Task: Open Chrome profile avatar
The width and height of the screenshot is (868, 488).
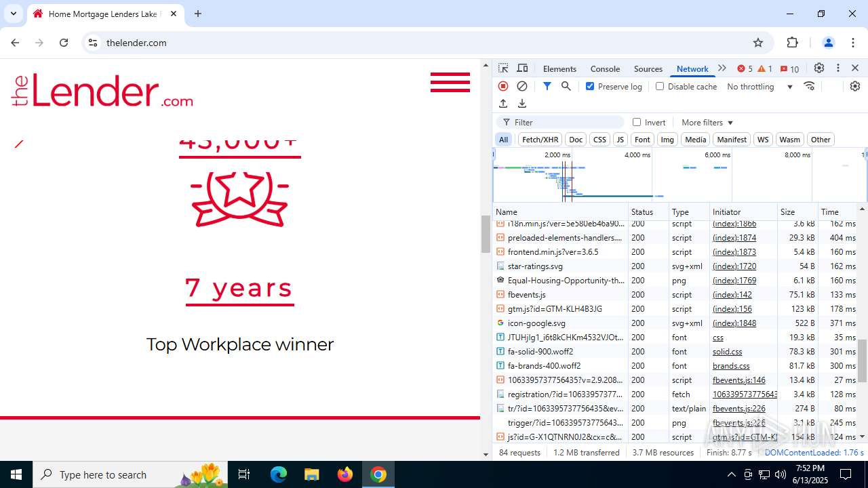Action: (x=828, y=43)
